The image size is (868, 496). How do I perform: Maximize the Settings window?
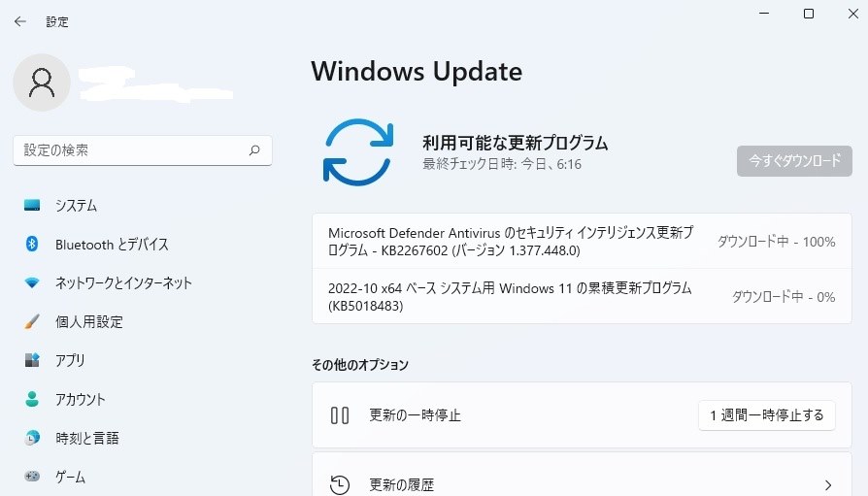click(x=809, y=14)
